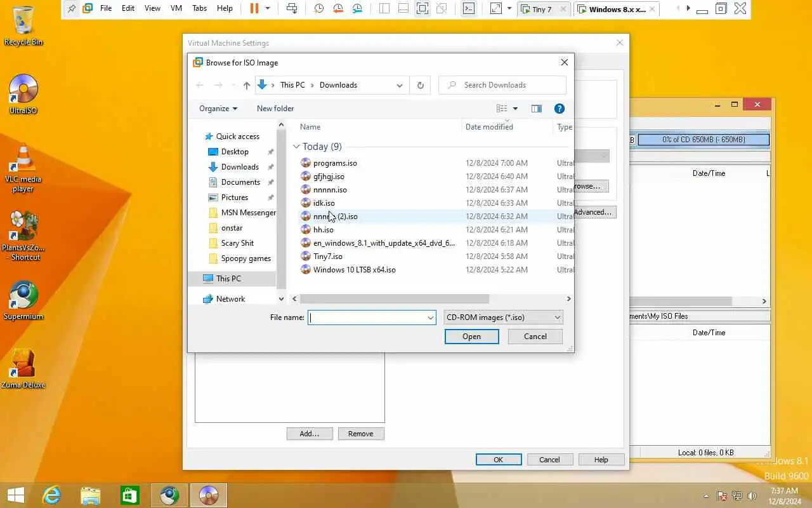Click Help in Virtual Machine Settings
The width and height of the screenshot is (812, 508).
601,460
